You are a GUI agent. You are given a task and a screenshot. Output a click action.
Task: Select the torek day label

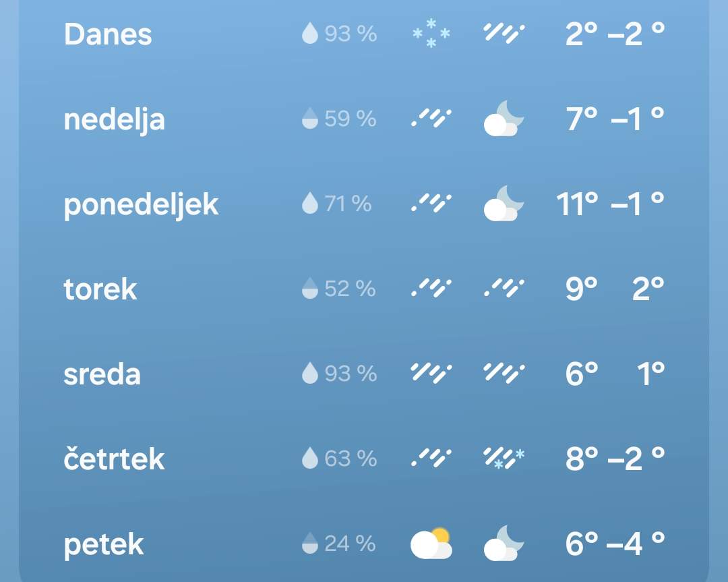click(100, 289)
